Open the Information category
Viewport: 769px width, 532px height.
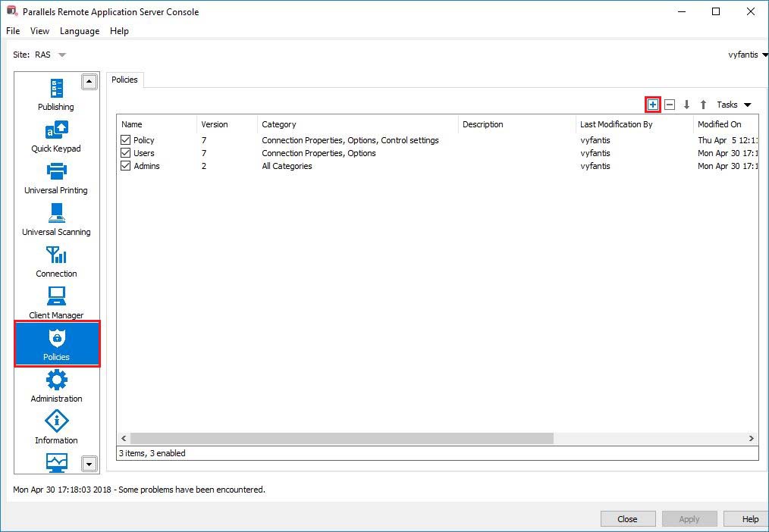56,428
